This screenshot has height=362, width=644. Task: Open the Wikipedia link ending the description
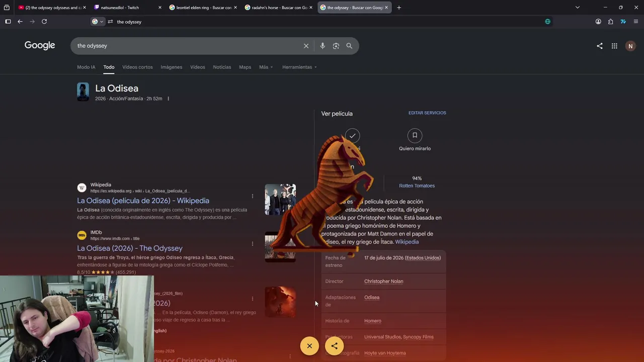tap(407, 242)
